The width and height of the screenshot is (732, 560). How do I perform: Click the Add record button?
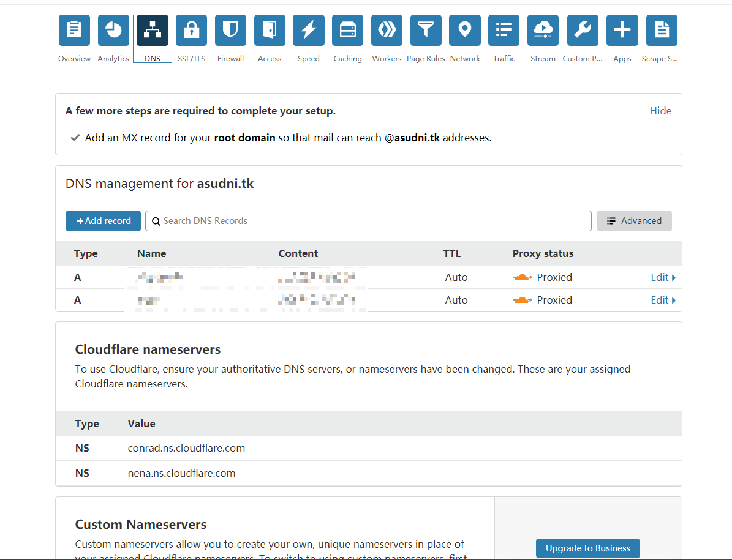tap(103, 221)
